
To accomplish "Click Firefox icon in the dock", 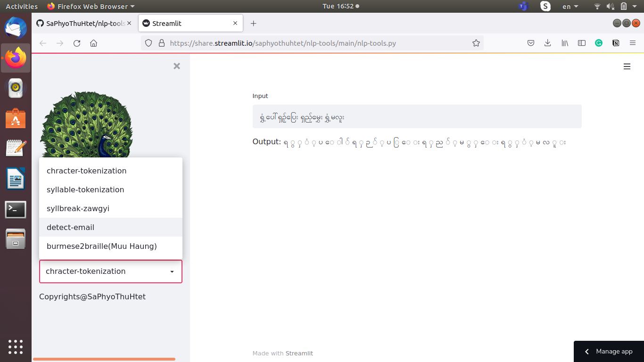I will (16, 58).
